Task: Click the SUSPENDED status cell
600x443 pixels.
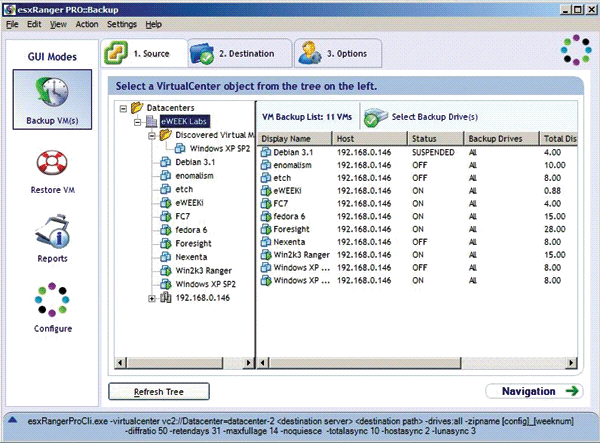Action: coord(433,152)
